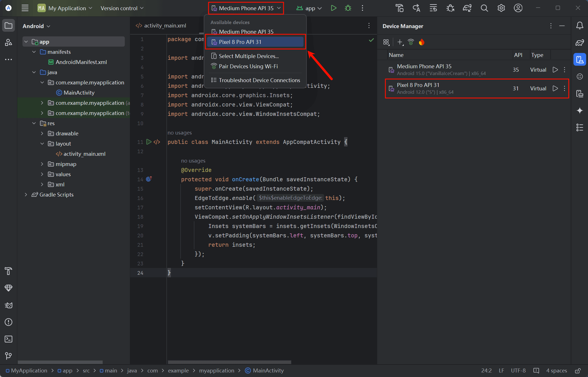Image resolution: width=588 pixels, height=377 pixels.
Task: Expand the mipmap folder
Action: click(42, 164)
